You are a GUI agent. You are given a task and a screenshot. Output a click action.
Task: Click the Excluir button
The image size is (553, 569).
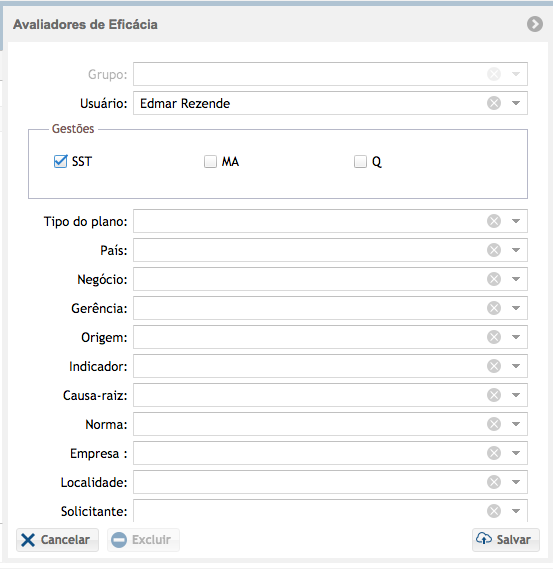(143, 540)
